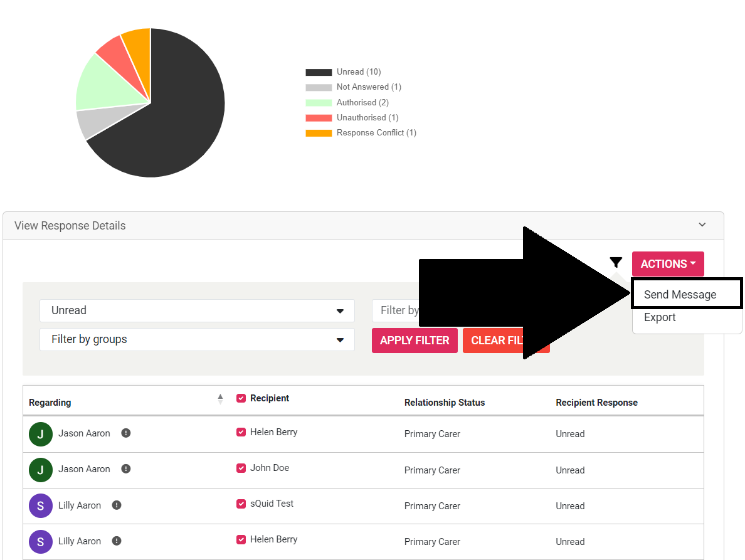Viewport: 745px width, 560px height.
Task: Click info icon beside Jason Aaron for John Doe
Action: 126,469
